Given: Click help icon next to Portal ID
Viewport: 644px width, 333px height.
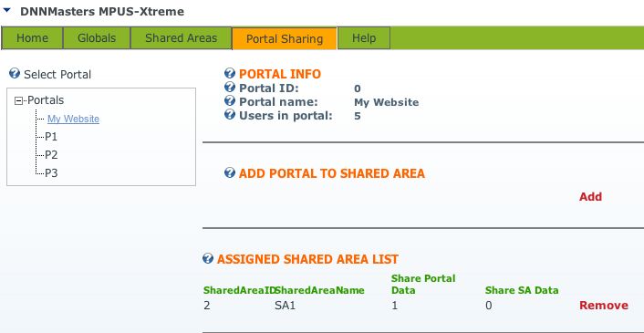Looking at the screenshot, I should point(230,88).
